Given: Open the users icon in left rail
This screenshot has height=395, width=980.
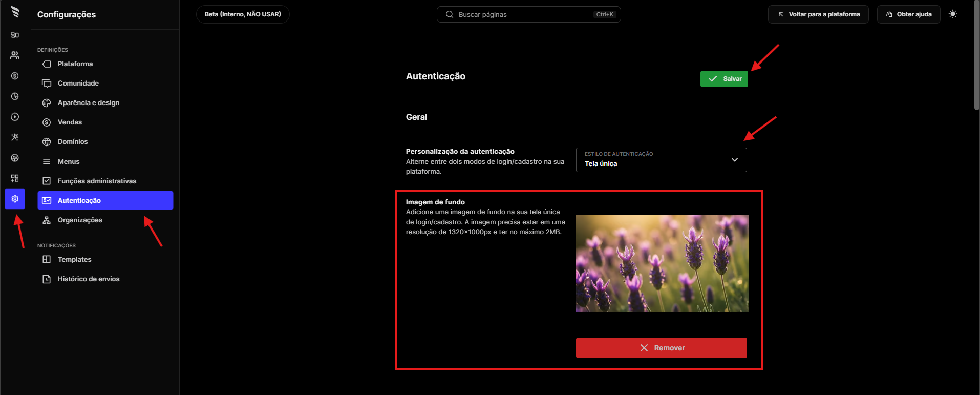Looking at the screenshot, I should [15, 55].
